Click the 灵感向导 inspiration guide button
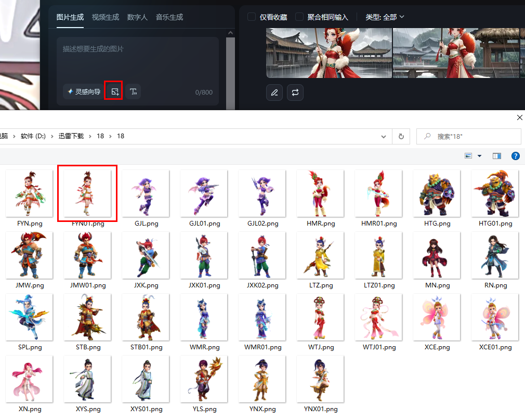The image size is (525, 420). point(84,92)
